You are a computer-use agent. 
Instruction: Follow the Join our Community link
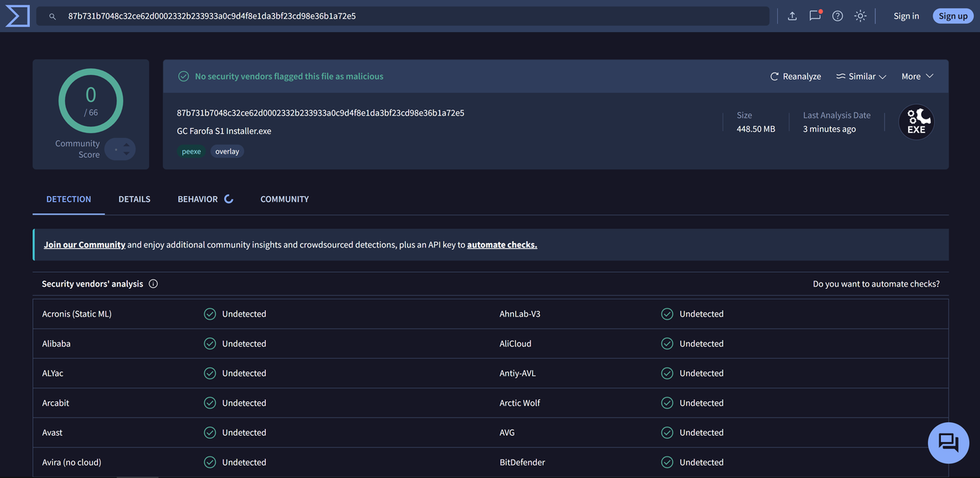tap(84, 245)
